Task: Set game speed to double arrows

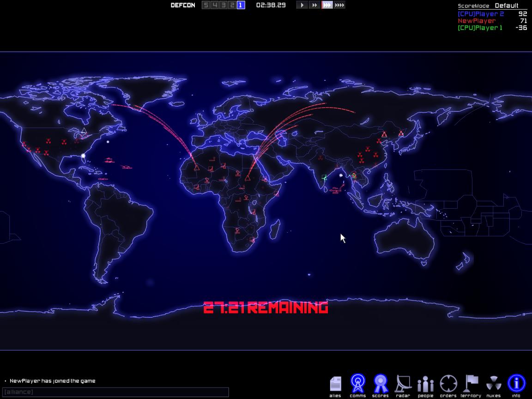Action: point(314,5)
